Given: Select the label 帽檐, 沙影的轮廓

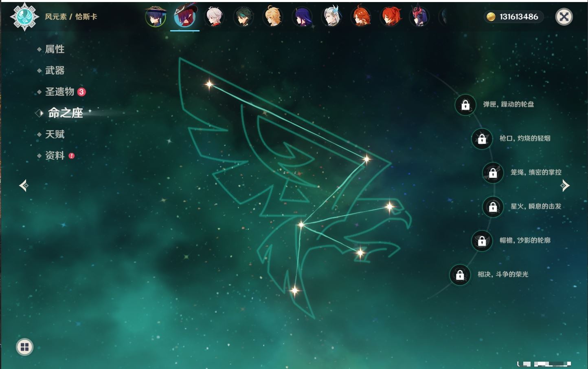Looking at the screenshot, I should click(x=525, y=240).
